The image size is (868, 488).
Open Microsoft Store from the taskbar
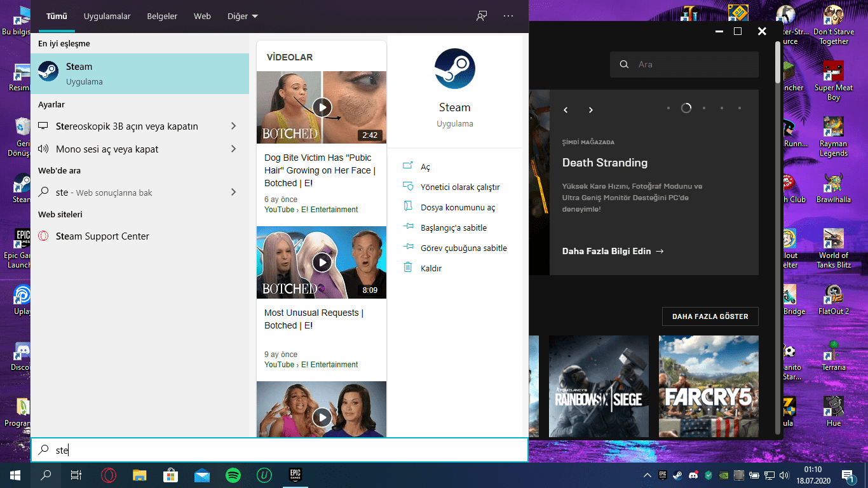coord(171,475)
